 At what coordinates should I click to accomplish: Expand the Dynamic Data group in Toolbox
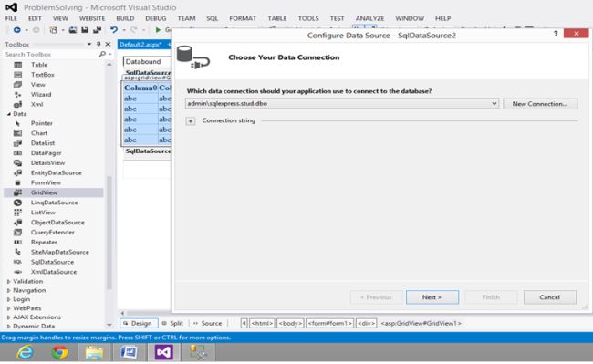tap(9, 326)
